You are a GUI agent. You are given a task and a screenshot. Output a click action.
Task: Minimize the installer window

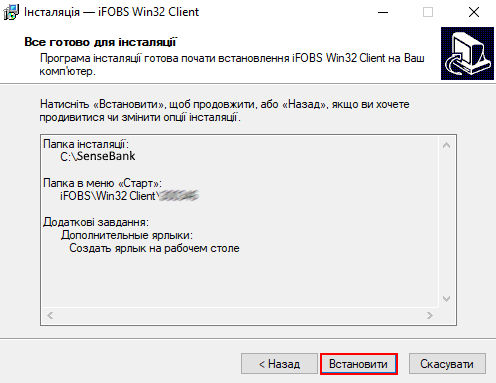(383, 12)
